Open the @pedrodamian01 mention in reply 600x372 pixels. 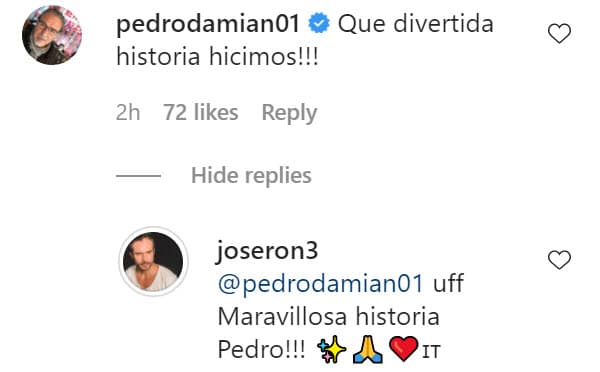tap(321, 284)
